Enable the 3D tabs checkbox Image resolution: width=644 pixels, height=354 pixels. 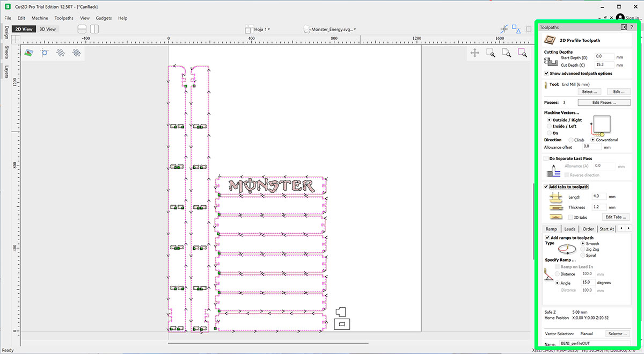pos(570,218)
